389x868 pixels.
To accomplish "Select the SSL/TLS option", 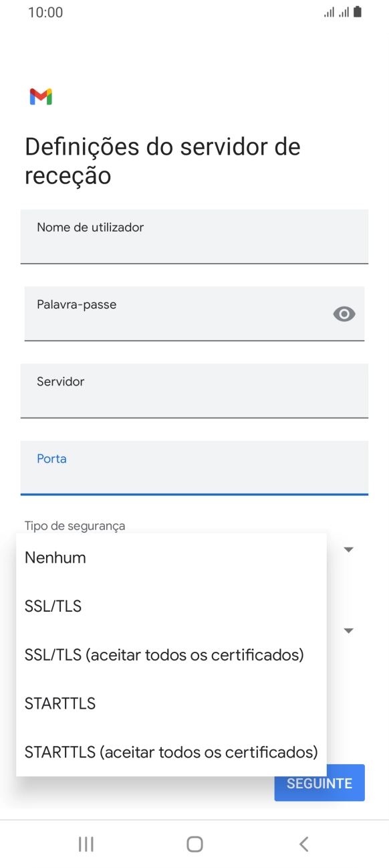I will click(x=53, y=606).
